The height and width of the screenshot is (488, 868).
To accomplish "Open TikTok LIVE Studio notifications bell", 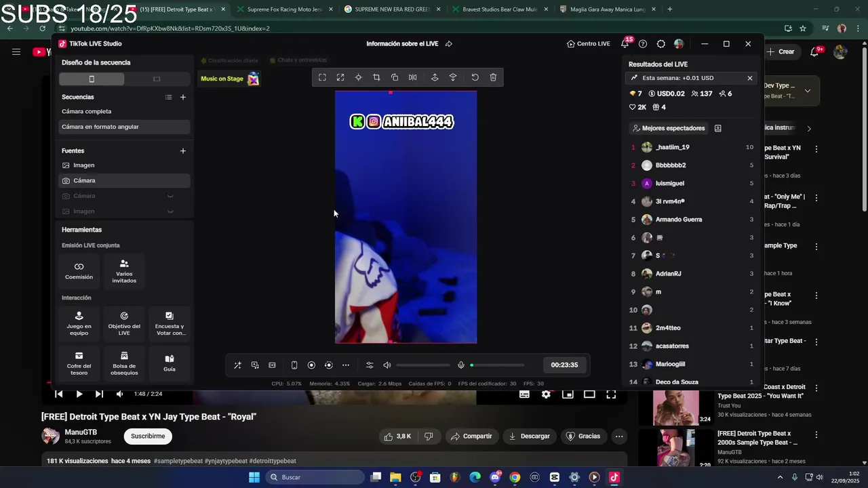I will click(x=625, y=44).
